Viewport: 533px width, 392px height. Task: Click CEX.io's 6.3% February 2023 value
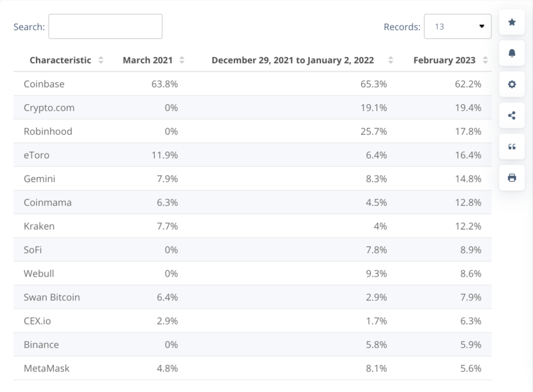pos(471,321)
